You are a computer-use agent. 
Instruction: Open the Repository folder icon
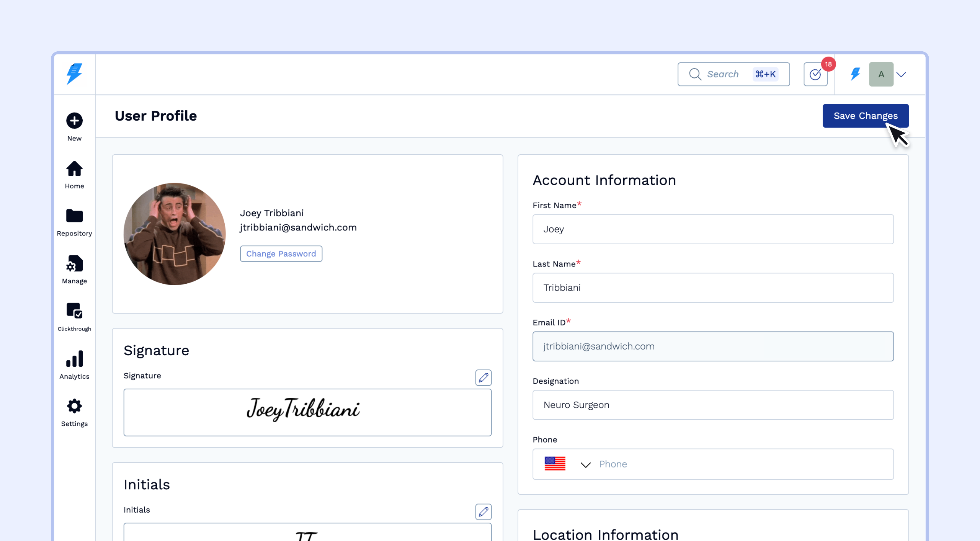point(74,216)
